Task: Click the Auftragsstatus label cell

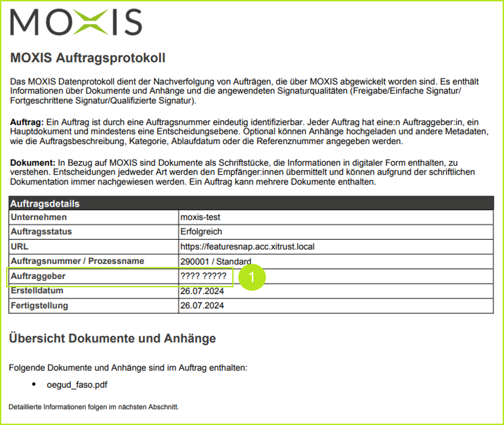Action: 41,231
